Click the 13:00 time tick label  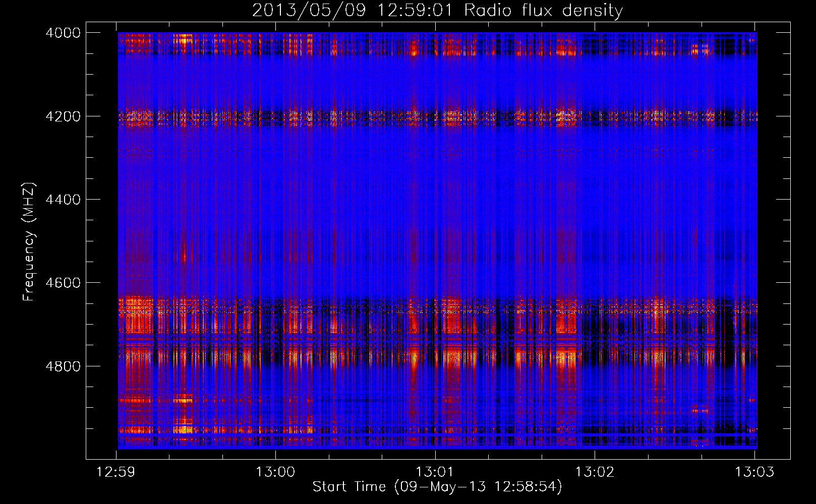coord(275,472)
